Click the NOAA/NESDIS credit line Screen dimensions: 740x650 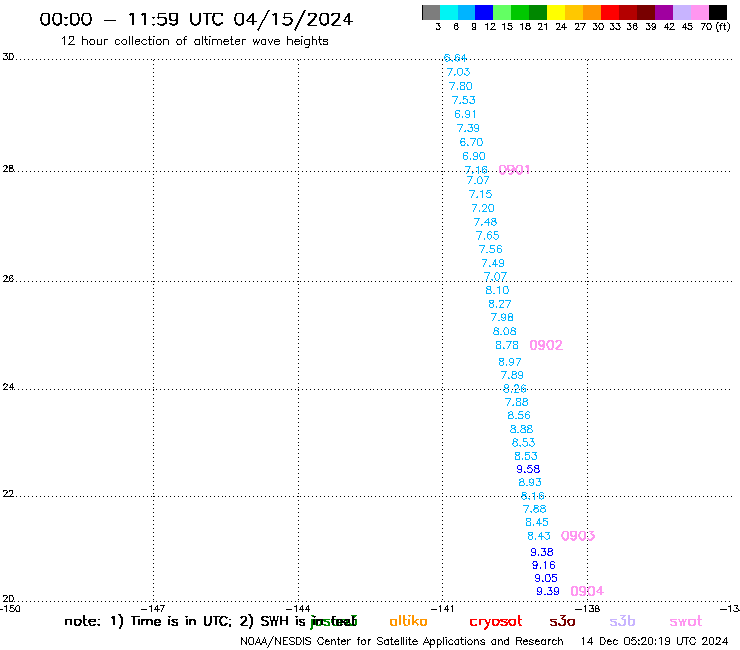402,642
